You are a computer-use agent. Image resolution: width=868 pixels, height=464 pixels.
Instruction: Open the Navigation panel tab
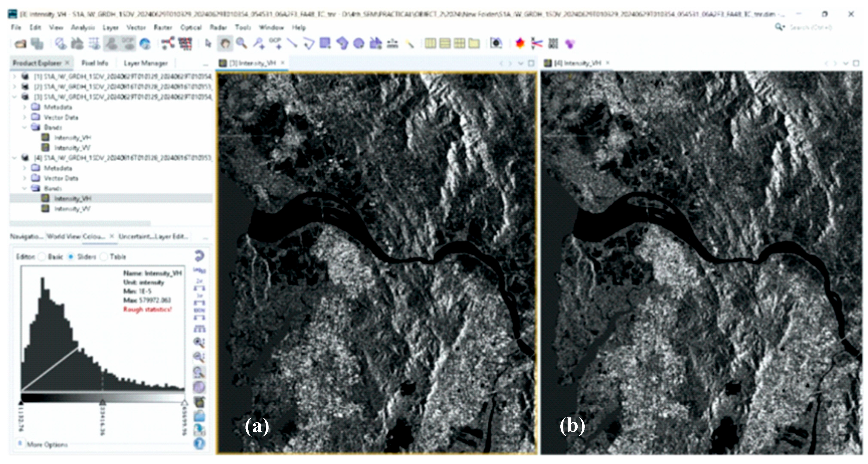27,236
